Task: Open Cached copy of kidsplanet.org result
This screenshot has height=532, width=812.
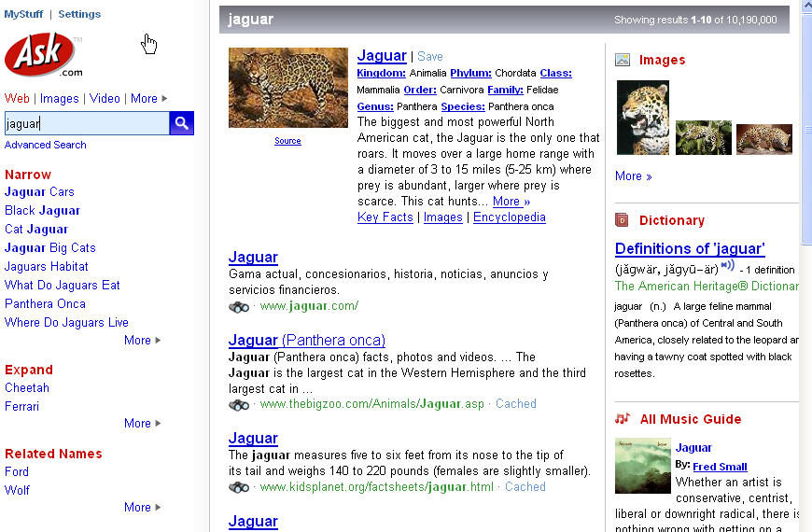Action: click(525, 487)
